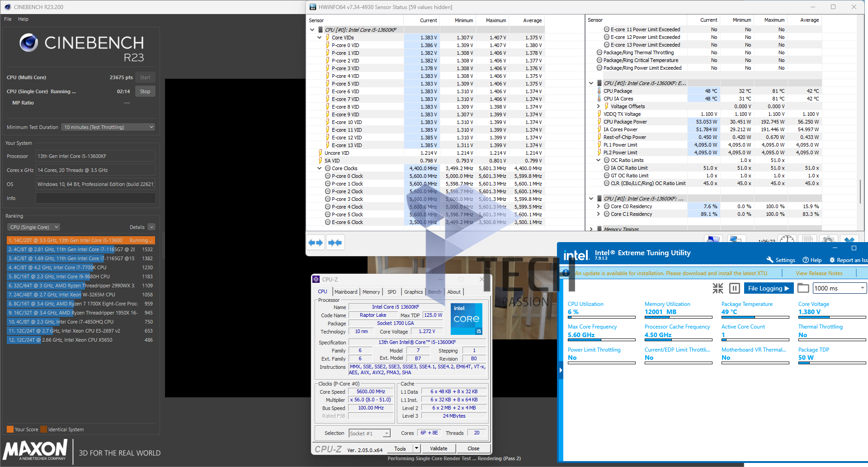This screenshot has height=467, width=868.
Task: Stop the Single Core test
Action: coord(145,91)
